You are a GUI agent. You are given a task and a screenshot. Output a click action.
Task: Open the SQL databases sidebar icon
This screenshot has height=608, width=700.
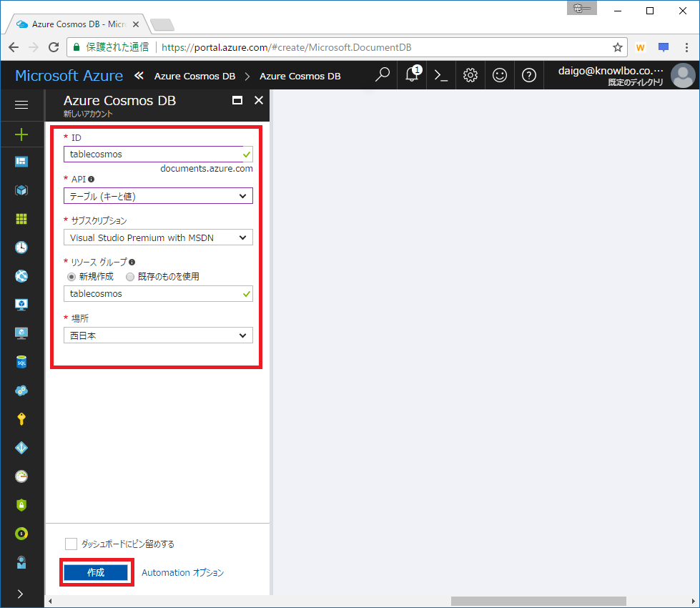(21, 362)
